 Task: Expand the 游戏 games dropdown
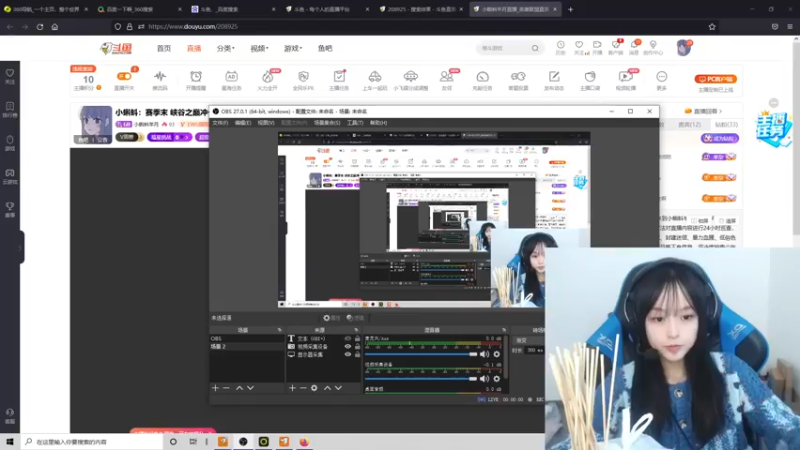click(x=293, y=48)
